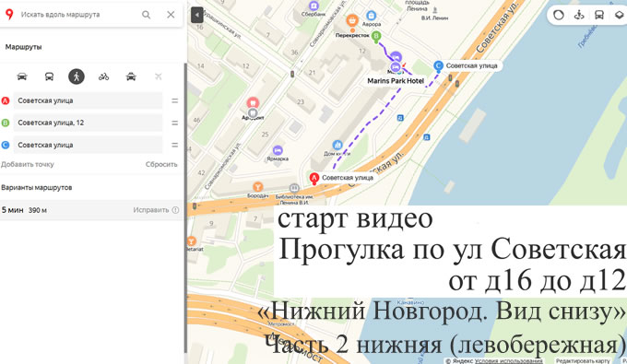Image resolution: width=627 pixels, height=364 pixels.
Task: Click Marins Park Hotel map marker
Action: tap(396, 66)
